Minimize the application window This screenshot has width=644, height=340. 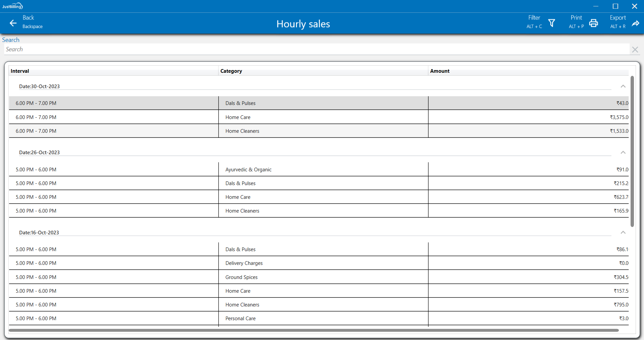coord(596,6)
